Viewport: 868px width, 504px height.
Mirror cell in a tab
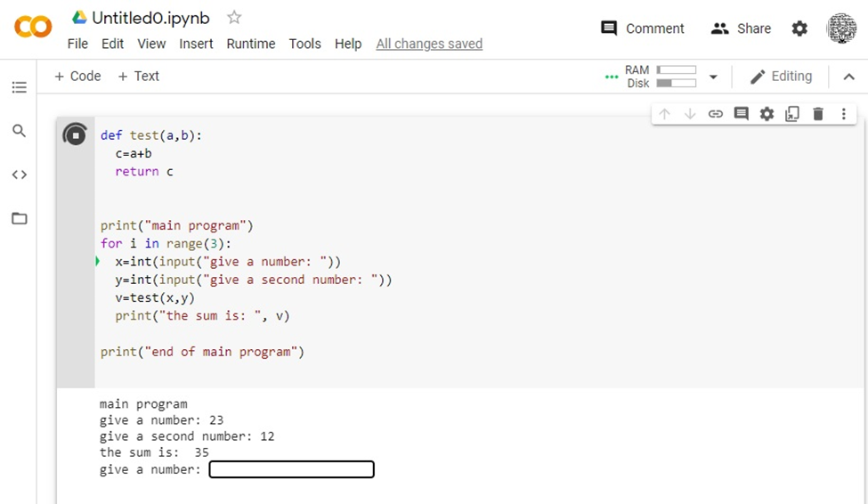792,114
